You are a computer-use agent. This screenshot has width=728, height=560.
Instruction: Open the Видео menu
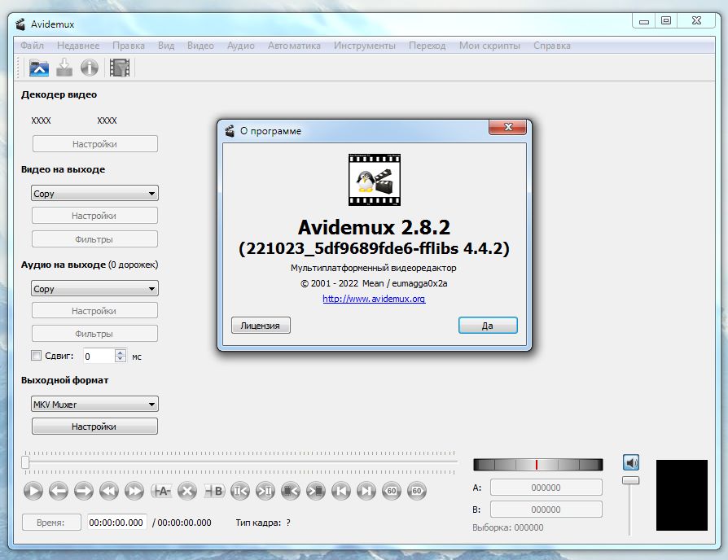point(200,46)
